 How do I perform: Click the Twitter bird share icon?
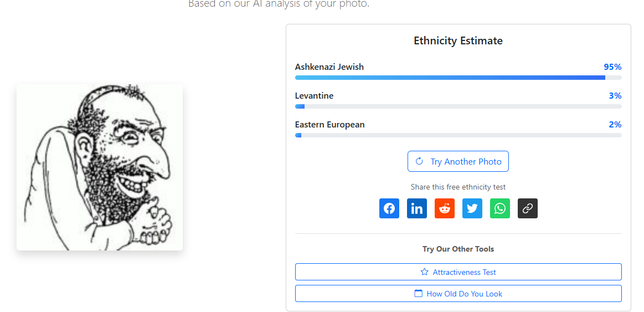472,208
